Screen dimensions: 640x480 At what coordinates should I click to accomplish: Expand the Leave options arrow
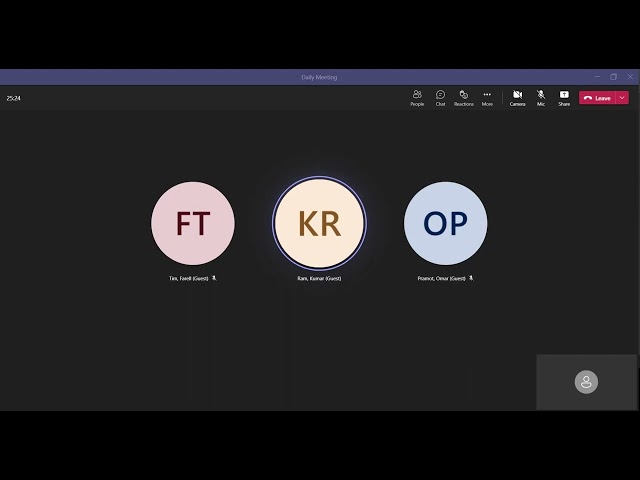[622, 98]
